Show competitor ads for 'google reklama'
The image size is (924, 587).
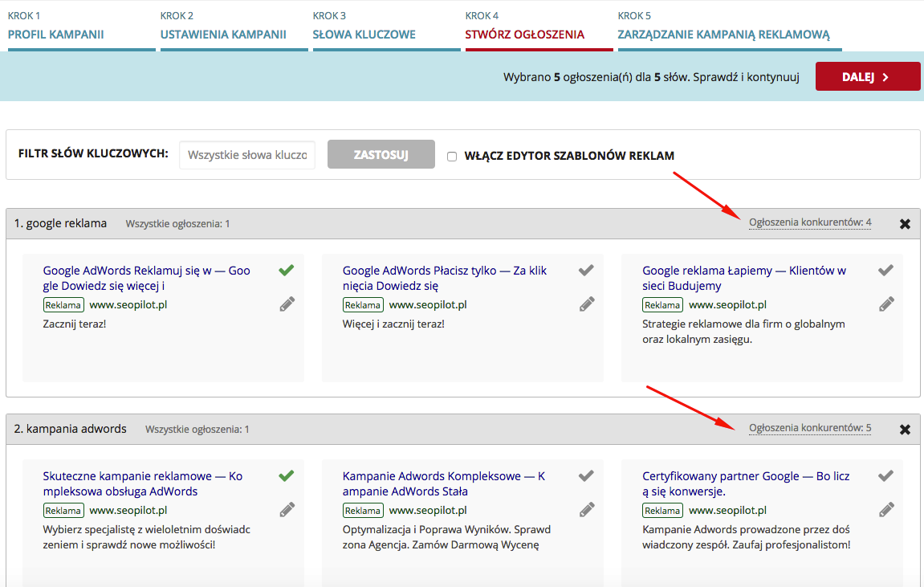(x=809, y=222)
